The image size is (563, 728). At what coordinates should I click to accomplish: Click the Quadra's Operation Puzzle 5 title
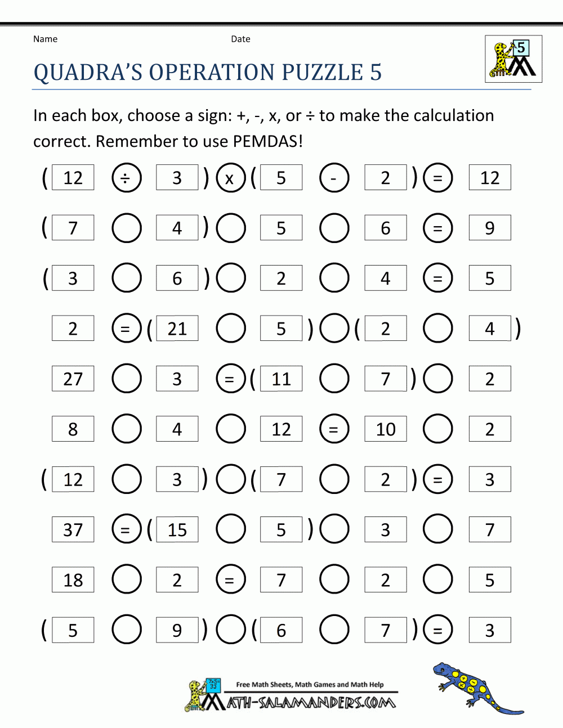tap(208, 73)
